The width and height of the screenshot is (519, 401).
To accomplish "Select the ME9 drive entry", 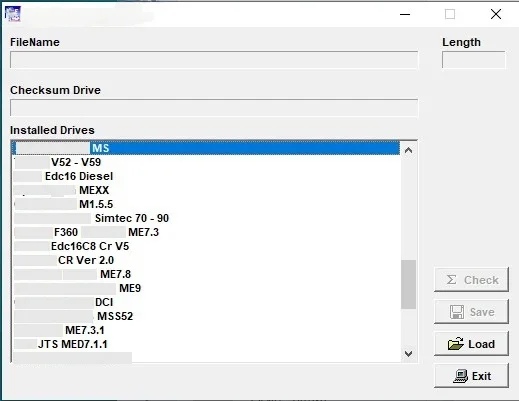I will tap(206, 288).
